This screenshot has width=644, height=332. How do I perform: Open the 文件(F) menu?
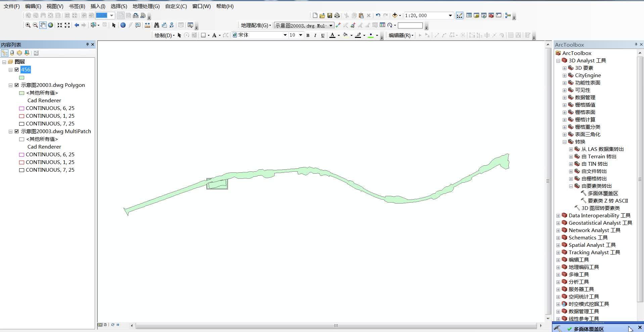point(12,6)
